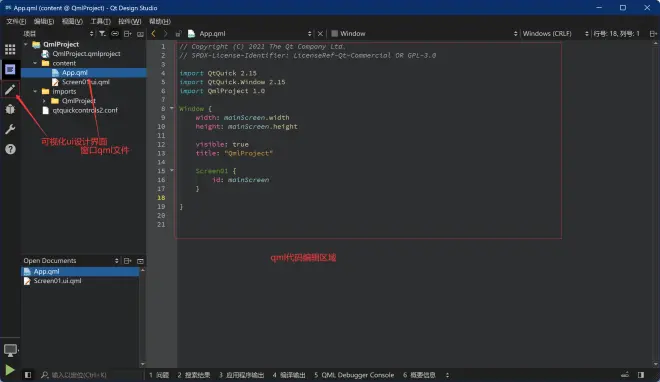This screenshot has height=382, width=660.
Task: Open the 1 问题 issues pane
Action: (159, 375)
